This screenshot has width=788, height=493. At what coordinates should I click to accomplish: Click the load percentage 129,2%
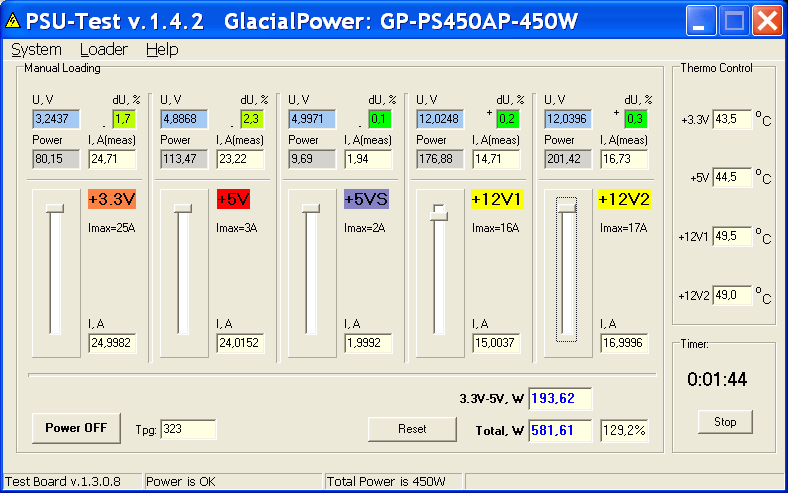pos(624,431)
